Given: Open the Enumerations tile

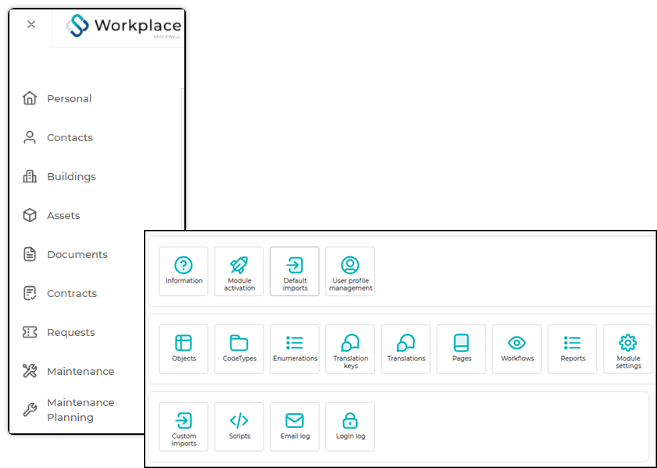Looking at the screenshot, I should [x=295, y=349].
